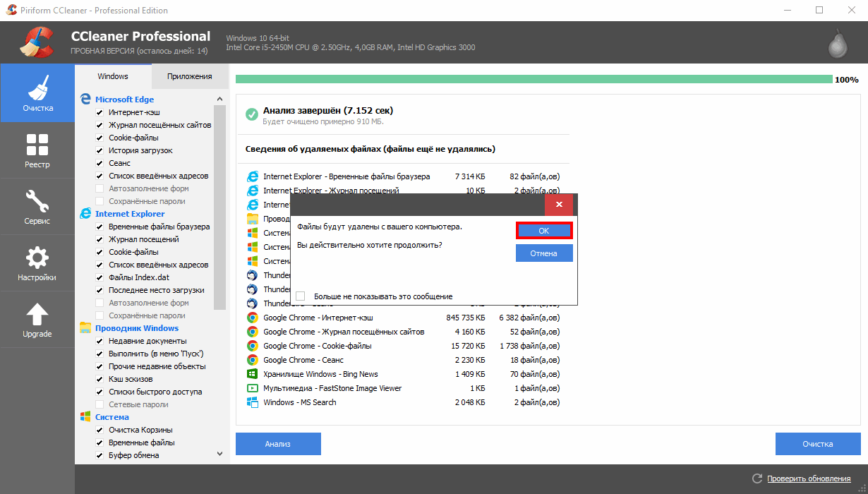Click the Проводник Windows section heading

(137, 328)
